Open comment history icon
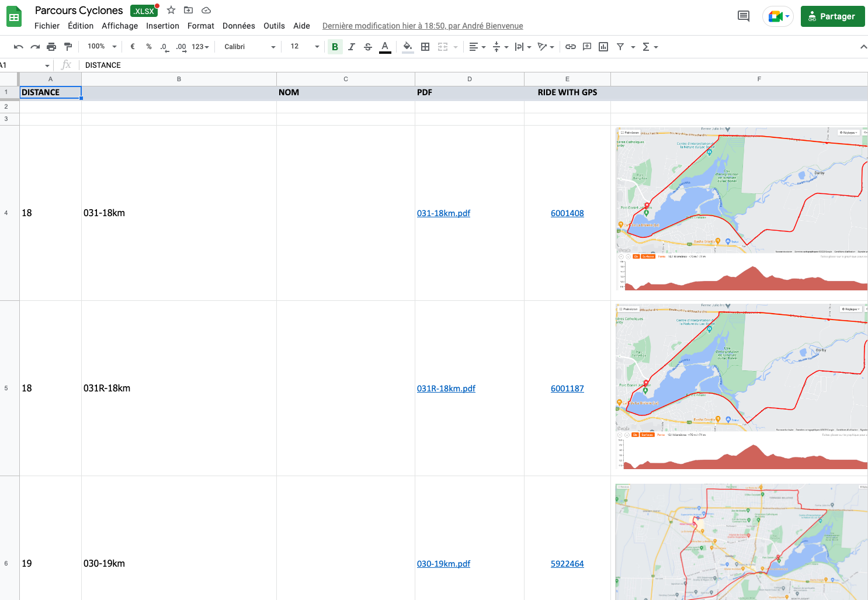This screenshot has height=600, width=868. pyautogui.click(x=744, y=16)
